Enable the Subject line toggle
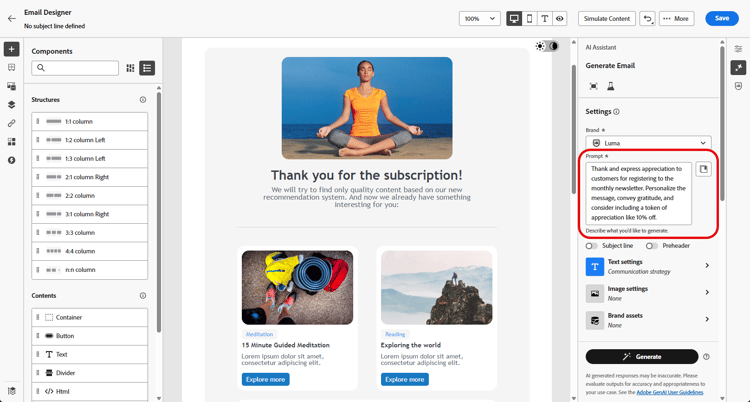 (x=592, y=246)
